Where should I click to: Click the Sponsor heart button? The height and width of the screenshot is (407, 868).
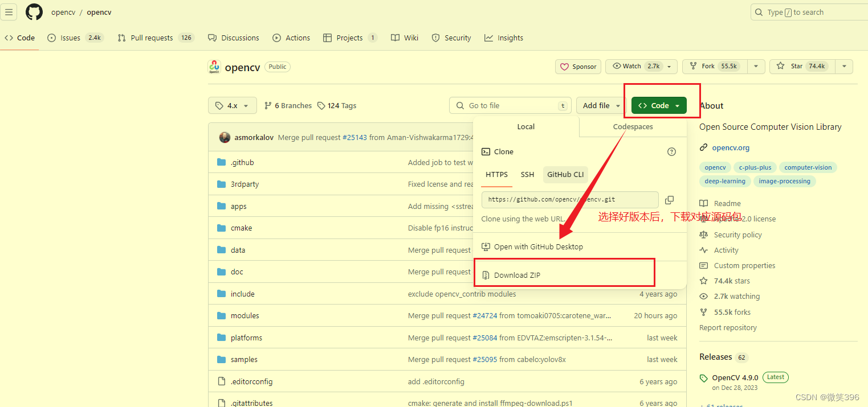578,67
